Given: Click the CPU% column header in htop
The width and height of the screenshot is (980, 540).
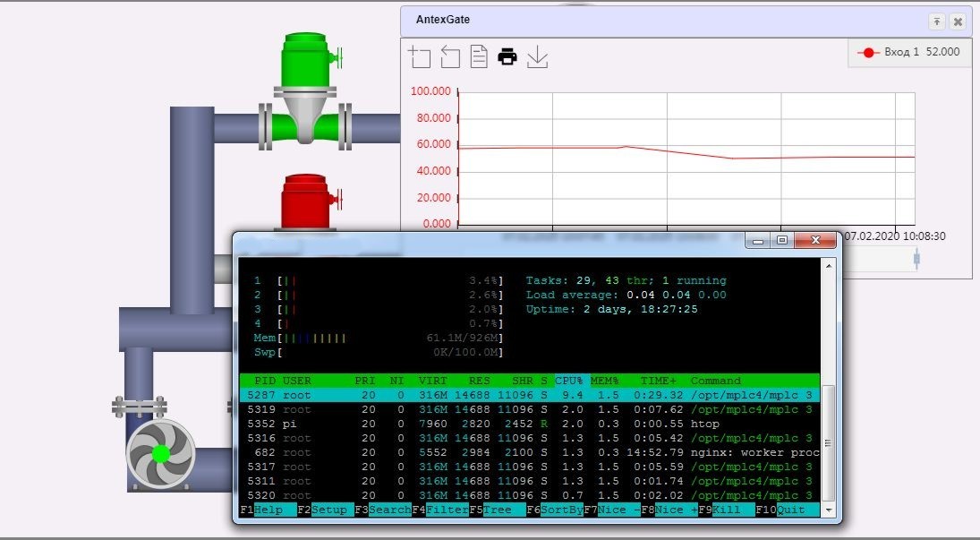Looking at the screenshot, I should 570,381.
